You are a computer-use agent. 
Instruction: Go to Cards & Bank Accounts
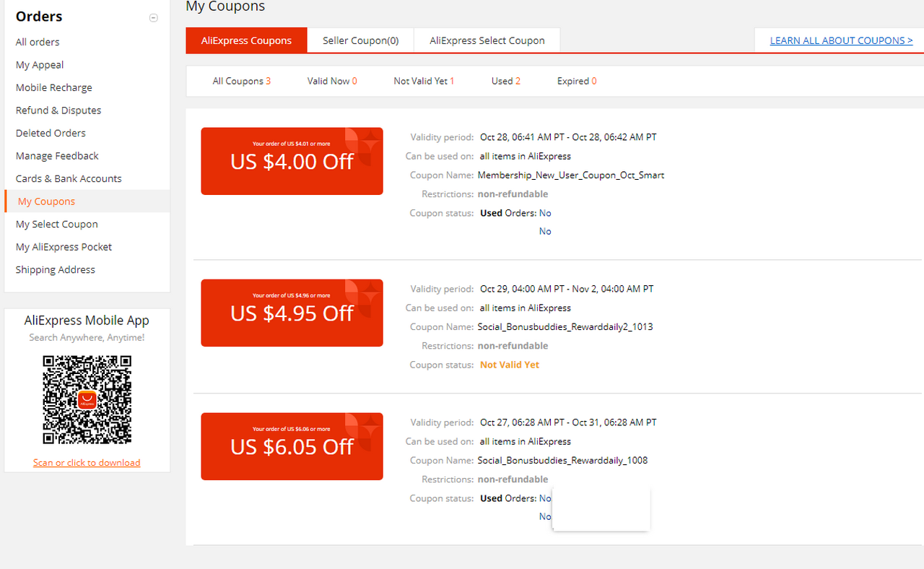pos(69,178)
